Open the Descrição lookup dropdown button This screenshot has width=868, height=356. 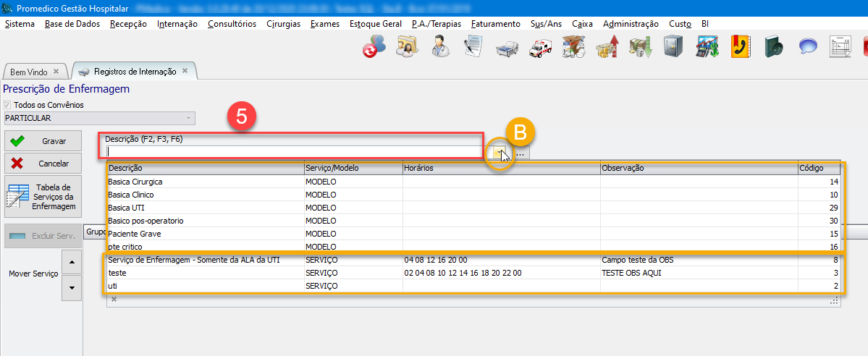(499, 153)
